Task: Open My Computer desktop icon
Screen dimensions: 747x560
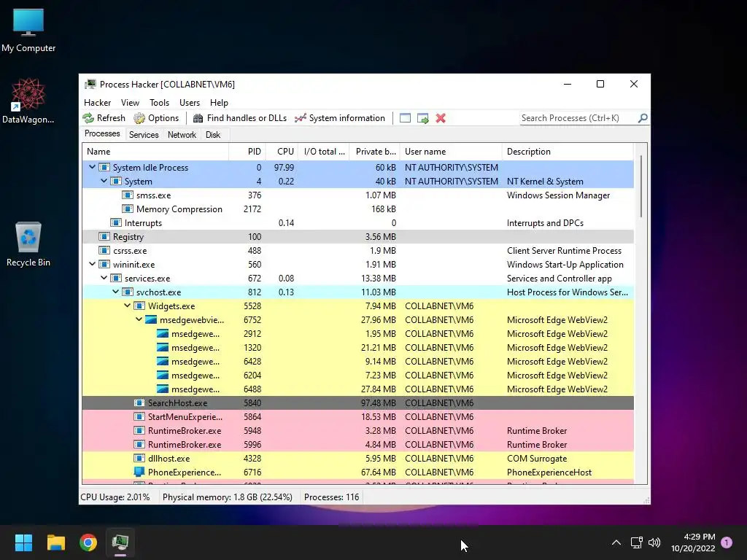Action: click(x=28, y=31)
